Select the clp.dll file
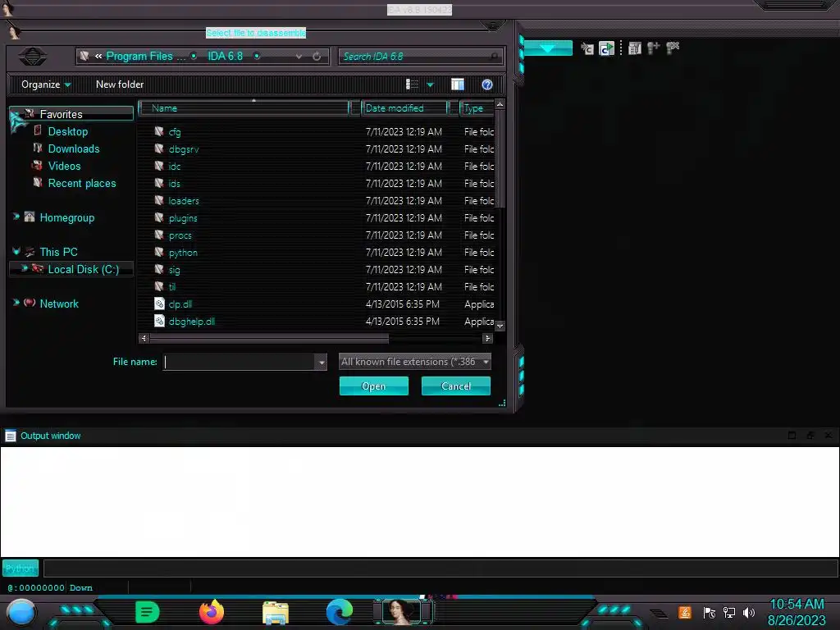The height and width of the screenshot is (630, 840). [x=180, y=304]
